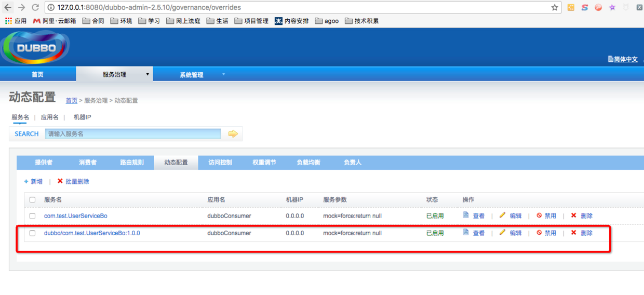Click the browser forward arrow
The width and height of the screenshot is (644, 295).
21,7
